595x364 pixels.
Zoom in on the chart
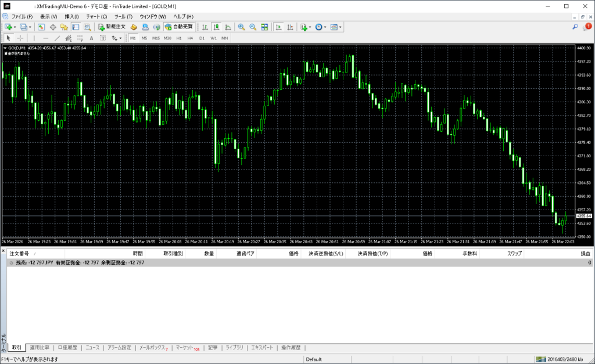click(241, 27)
